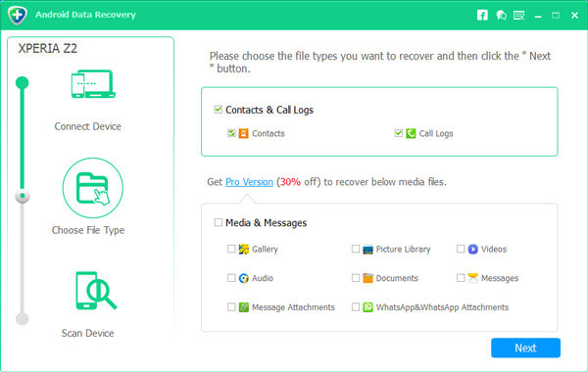This screenshot has height=372, width=588.
Task: Click the blue Next button
Action: click(x=525, y=349)
